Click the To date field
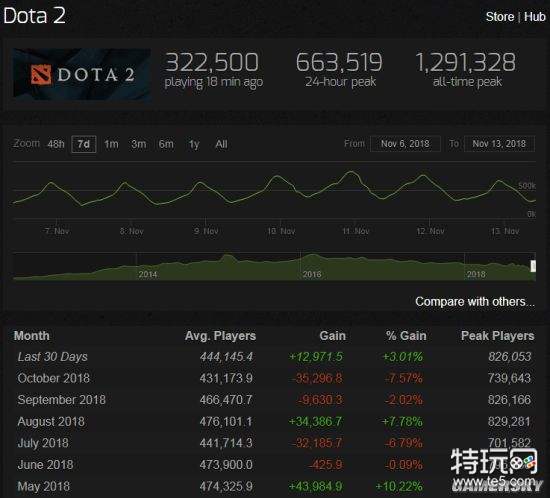This screenshot has width=550, height=498. pyautogui.click(x=499, y=144)
